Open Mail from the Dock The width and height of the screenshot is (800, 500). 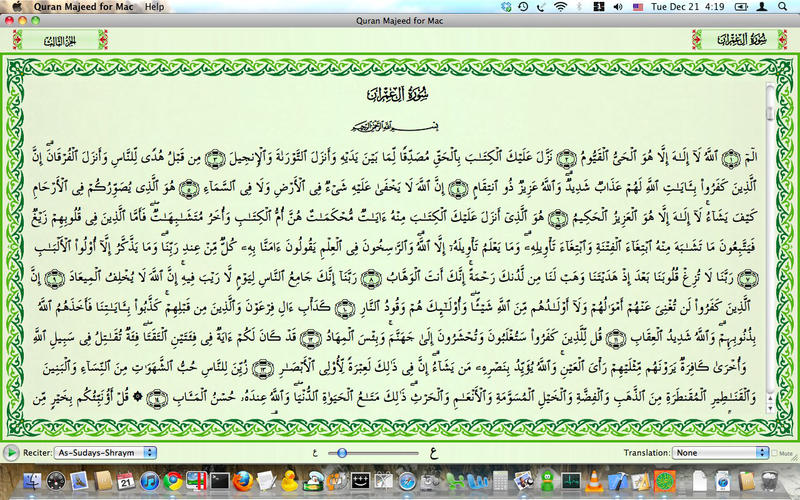(x=80, y=481)
